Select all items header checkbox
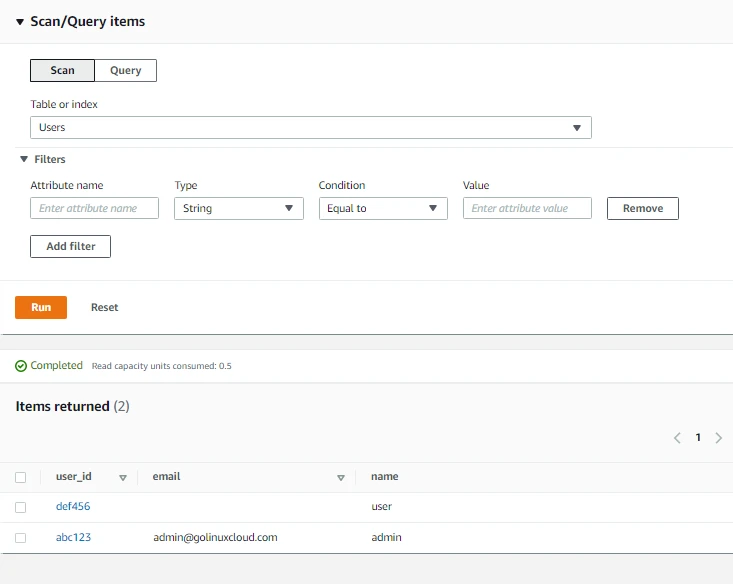The height and width of the screenshot is (584, 733). 21,478
